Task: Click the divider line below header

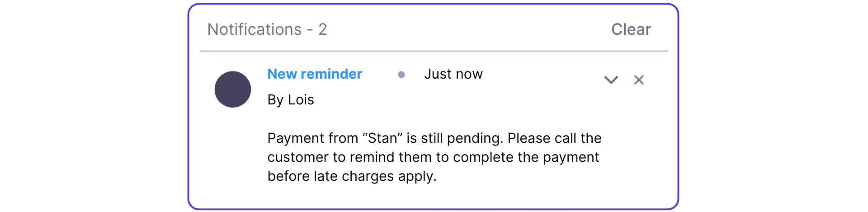Action: tap(434, 51)
